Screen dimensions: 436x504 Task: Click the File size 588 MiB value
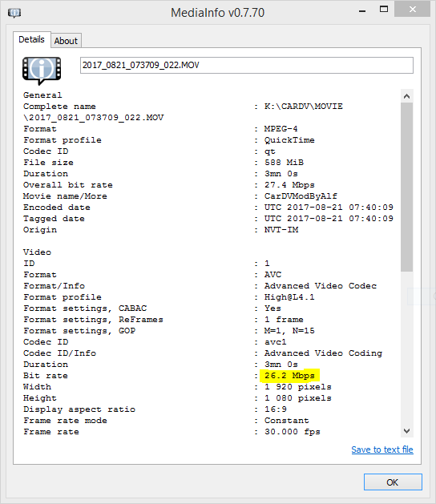284,163
